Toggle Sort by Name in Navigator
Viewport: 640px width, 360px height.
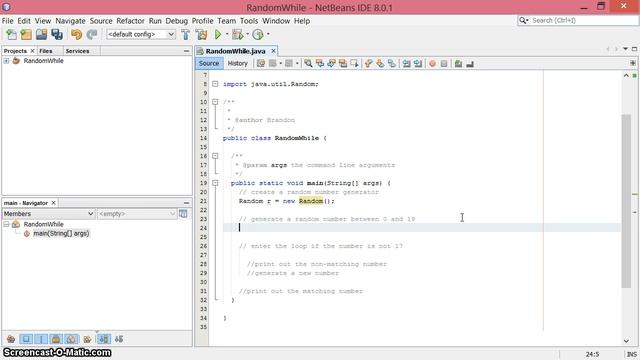coord(104,339)
